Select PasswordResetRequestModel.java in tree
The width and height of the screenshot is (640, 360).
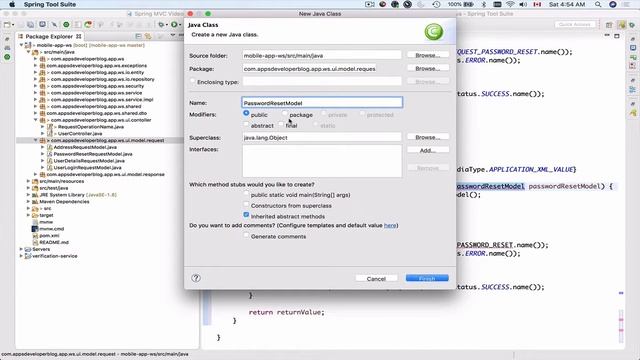pyautogui.click(x=93, y=154)
